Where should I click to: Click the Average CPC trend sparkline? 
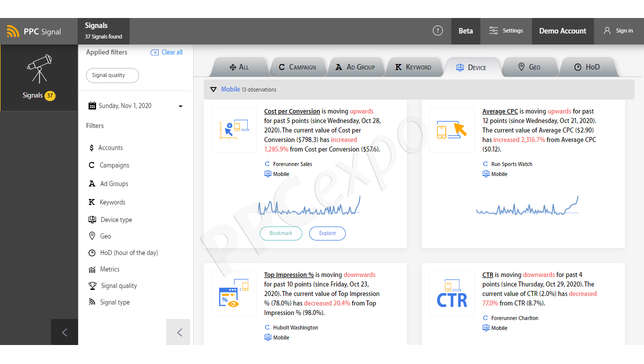coord(527,206)
